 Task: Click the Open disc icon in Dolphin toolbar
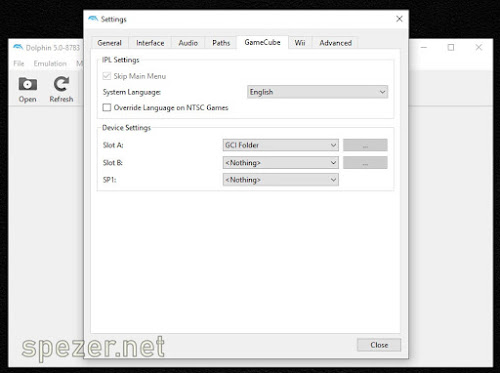[28, 84]
